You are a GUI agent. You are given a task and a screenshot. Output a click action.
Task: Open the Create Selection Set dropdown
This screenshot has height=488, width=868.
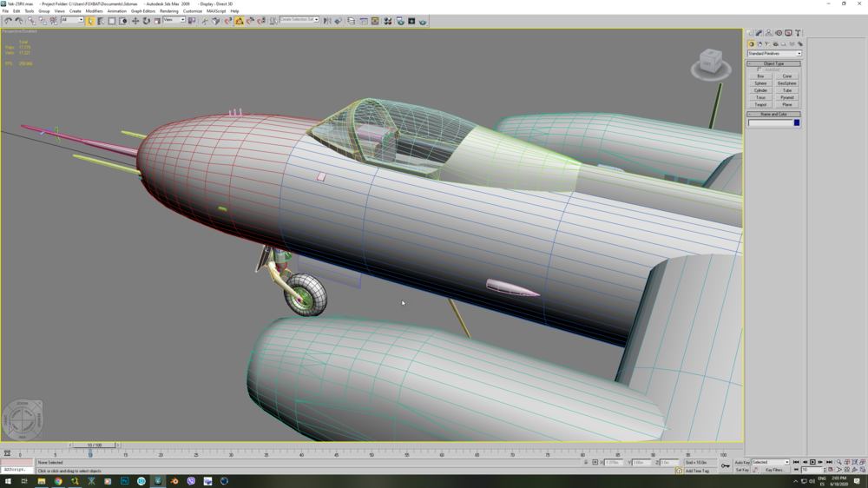(299, 20)
